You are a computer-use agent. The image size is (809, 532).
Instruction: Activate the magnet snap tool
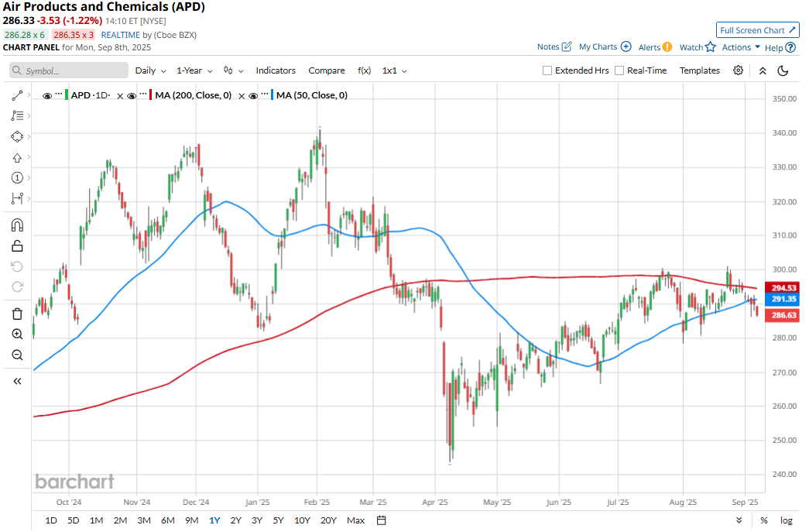tap(17, 225)
